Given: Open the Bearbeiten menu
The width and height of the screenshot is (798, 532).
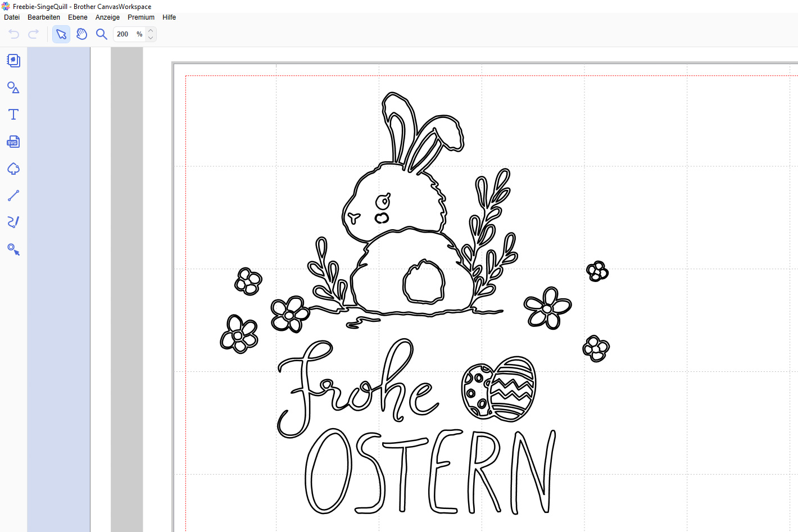Looking at the screenshot, I should coord(44,17).
